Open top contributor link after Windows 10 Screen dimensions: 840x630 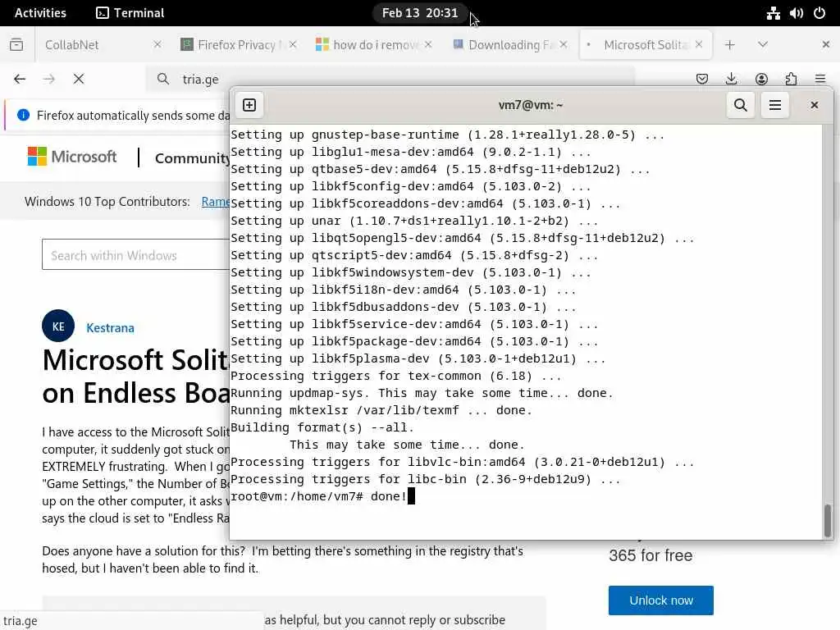tap(216, 202)
